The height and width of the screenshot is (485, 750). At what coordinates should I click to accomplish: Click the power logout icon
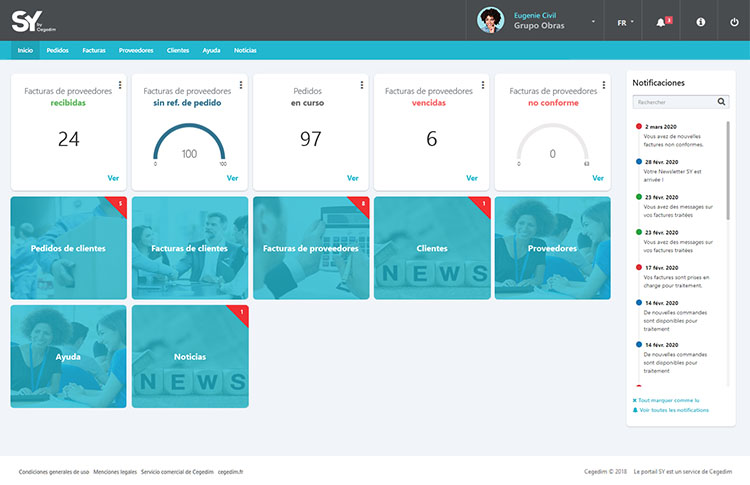(733, 21)
